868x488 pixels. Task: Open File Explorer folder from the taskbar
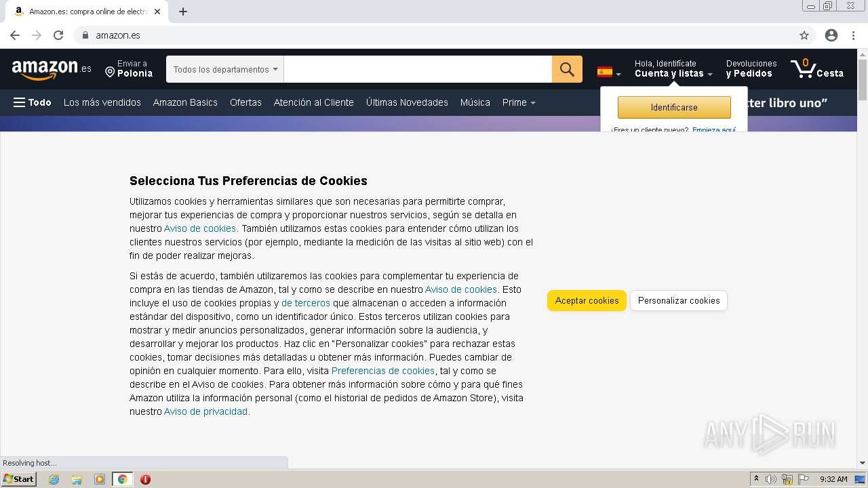(x=77, y=479)
